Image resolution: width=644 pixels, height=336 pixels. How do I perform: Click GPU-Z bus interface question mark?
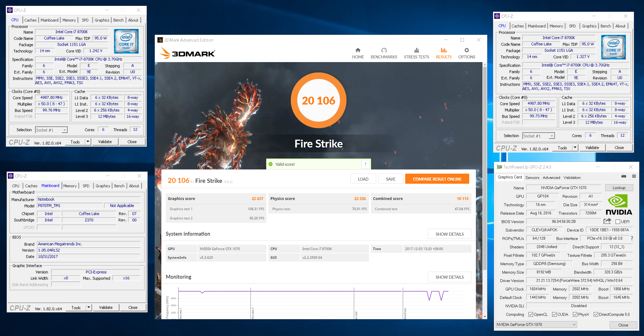pos(632,238)
